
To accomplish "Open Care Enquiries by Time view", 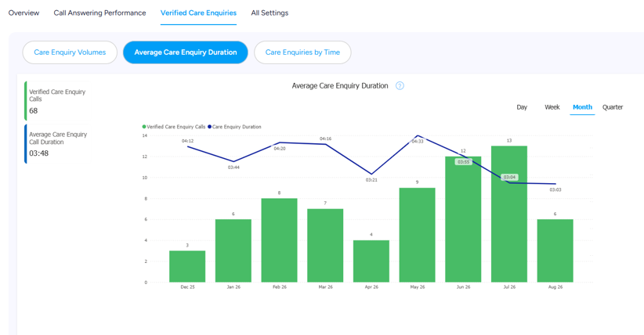I will point(302,52).
